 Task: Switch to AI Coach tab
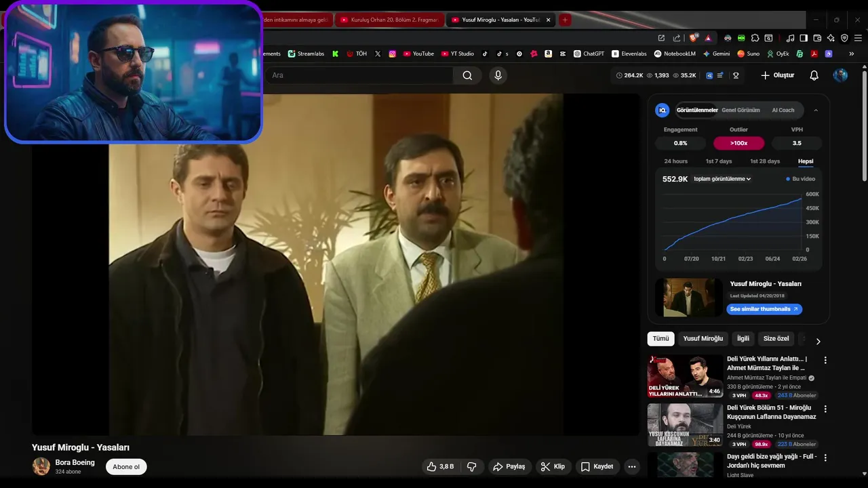coord(783,110)
